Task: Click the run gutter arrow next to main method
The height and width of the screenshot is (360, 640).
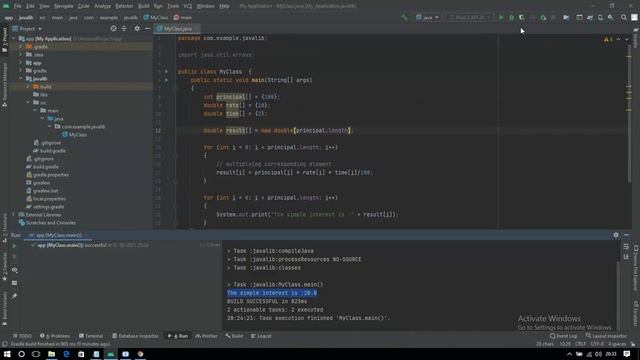Action: 166,80
